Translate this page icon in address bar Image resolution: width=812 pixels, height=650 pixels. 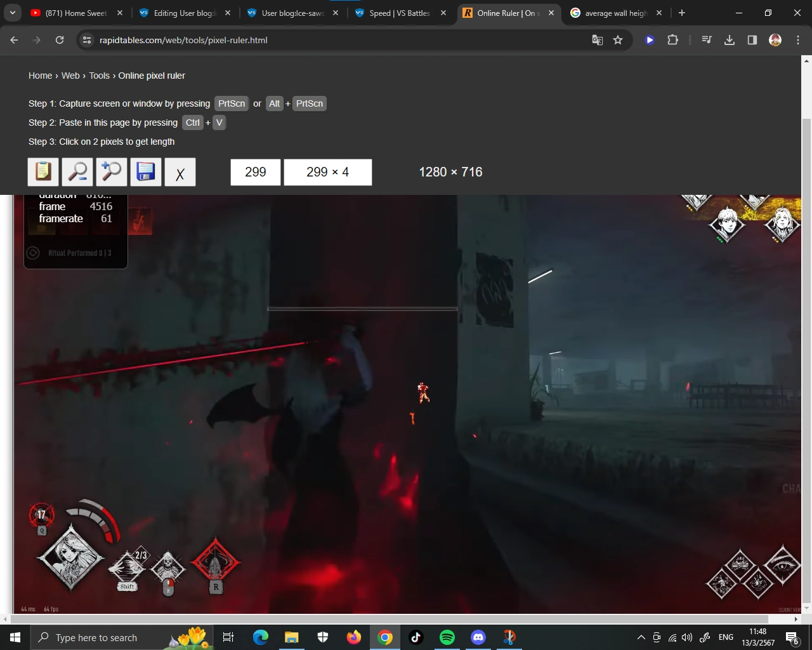click(597, 40)
